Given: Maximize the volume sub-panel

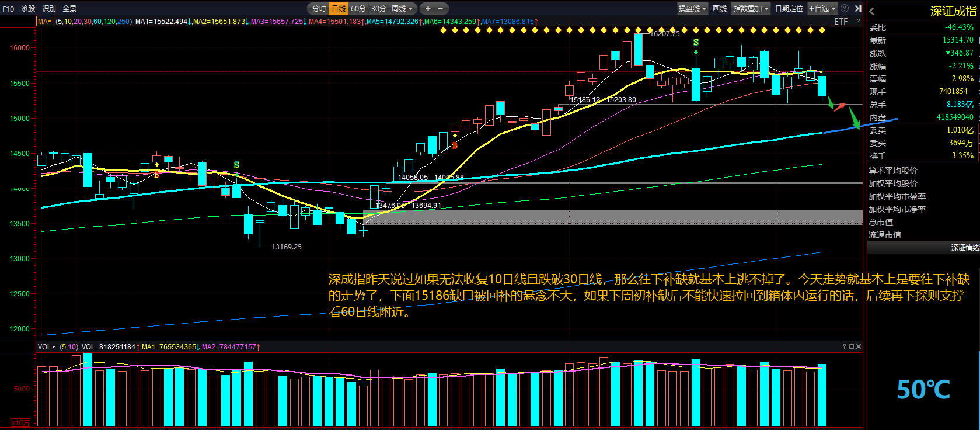Looking at the screenshot, I should coord(851,347).
